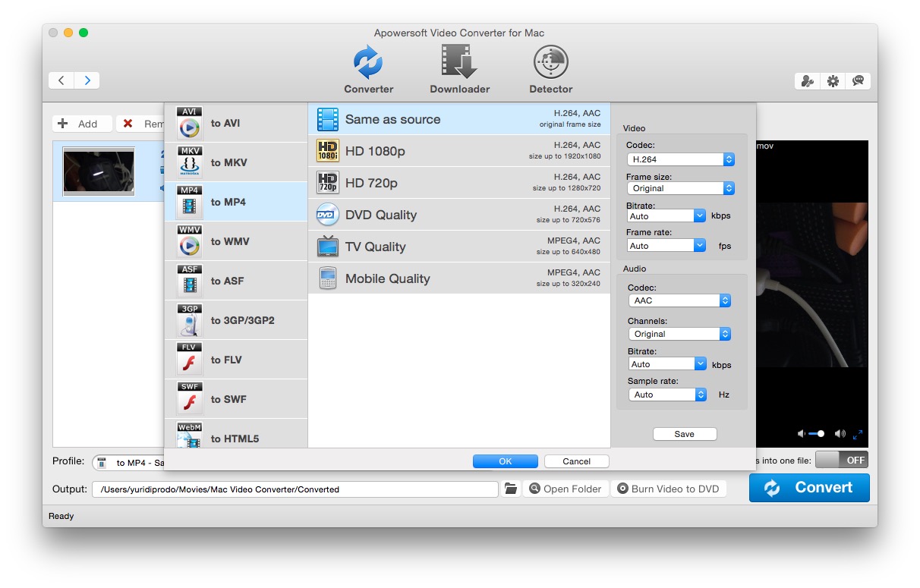Choose the 'to SWF' format

coord(236,399)
